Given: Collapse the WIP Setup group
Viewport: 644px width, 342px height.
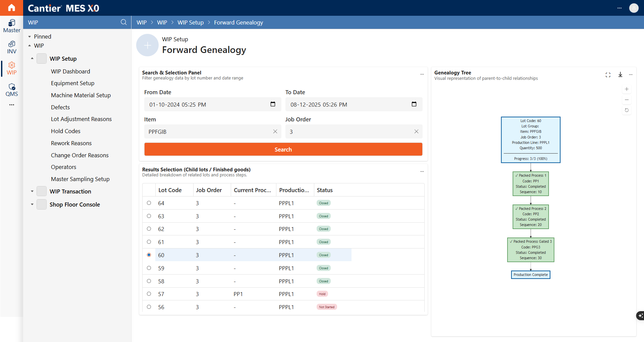Looking at the screenshot, I should tap(32, 58).
